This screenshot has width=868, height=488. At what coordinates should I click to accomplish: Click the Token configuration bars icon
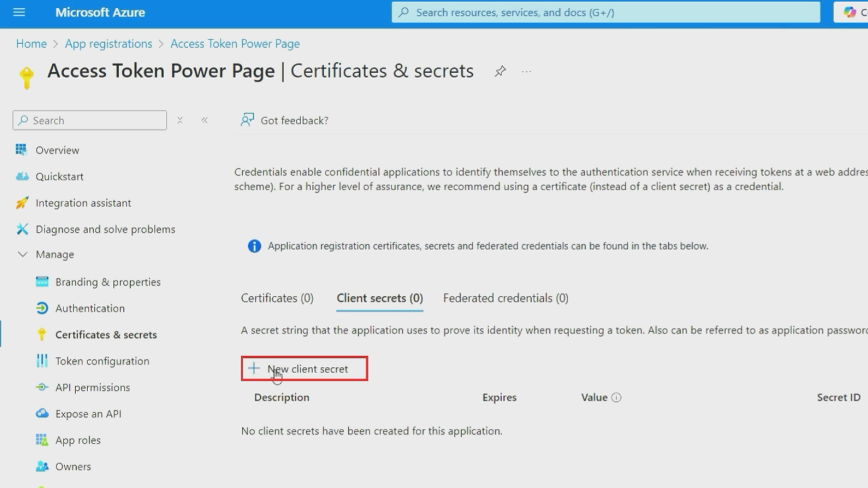42,361
